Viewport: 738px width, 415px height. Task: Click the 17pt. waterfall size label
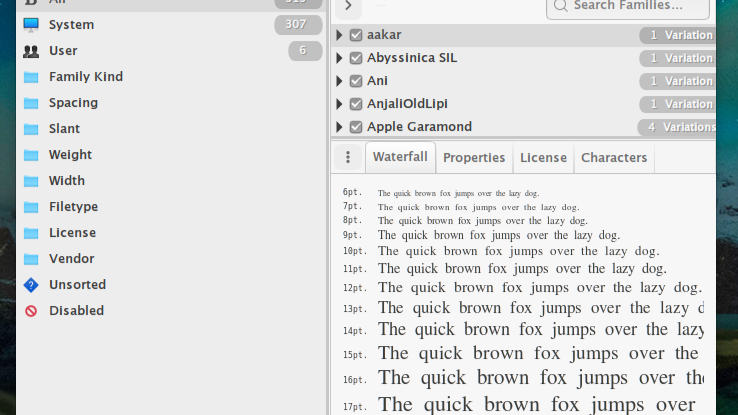[x=354, y=407]
